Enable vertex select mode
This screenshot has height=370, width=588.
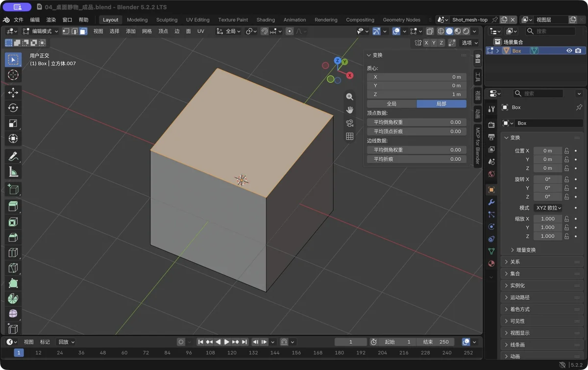pyautogui.click(x=66, y=31)
